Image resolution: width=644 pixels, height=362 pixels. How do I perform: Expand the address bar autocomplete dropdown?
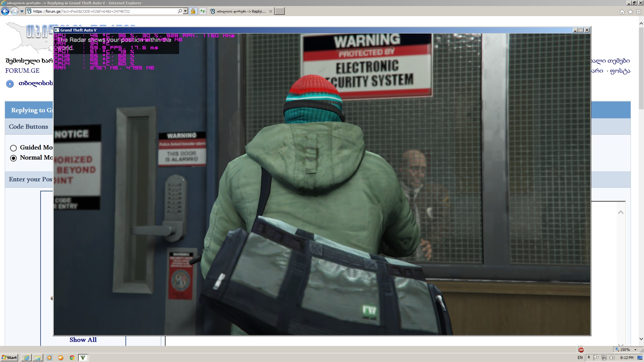(x=185, y=11)
